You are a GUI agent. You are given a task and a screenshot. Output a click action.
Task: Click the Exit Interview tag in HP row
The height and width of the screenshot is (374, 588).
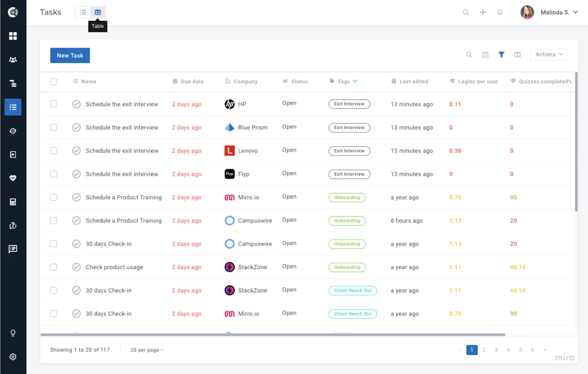tap(349, 104)
